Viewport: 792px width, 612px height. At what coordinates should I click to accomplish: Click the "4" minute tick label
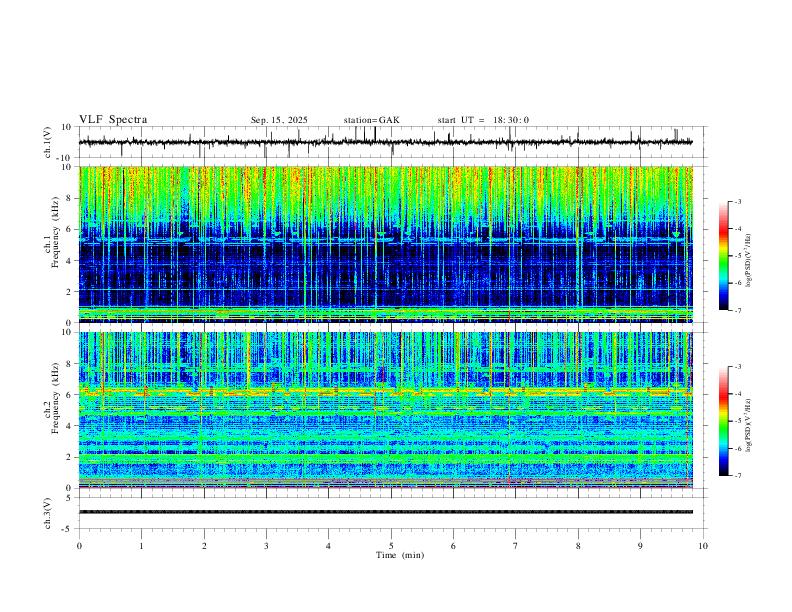pyautogui.click(x=329, y=546)
